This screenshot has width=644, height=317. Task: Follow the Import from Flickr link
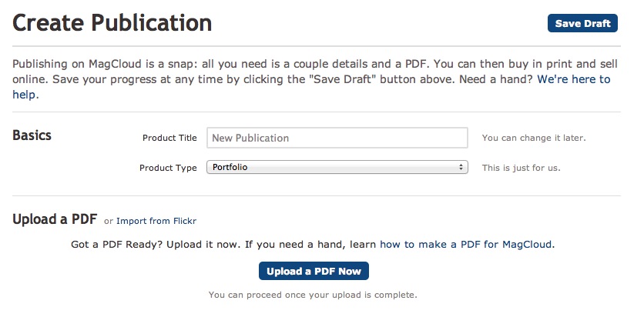click(x=156, y=221)
